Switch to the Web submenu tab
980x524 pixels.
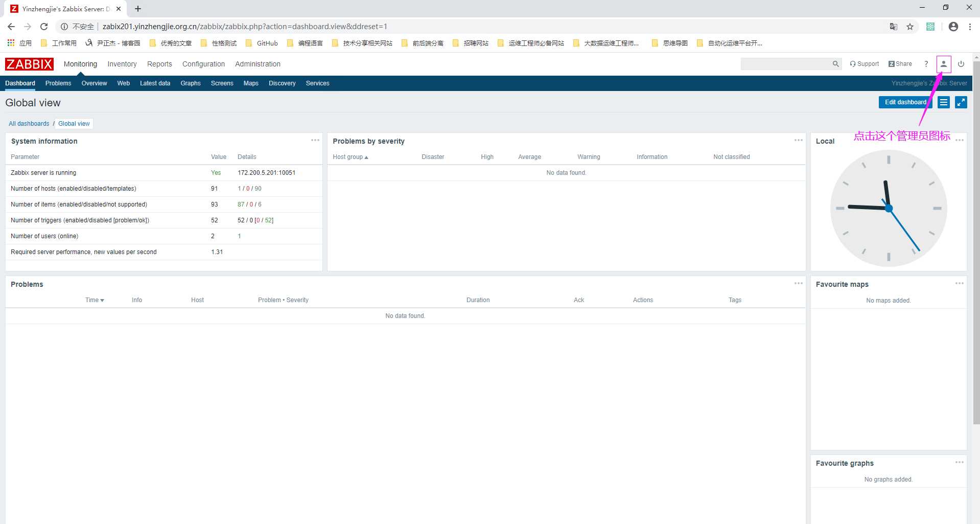124,83
